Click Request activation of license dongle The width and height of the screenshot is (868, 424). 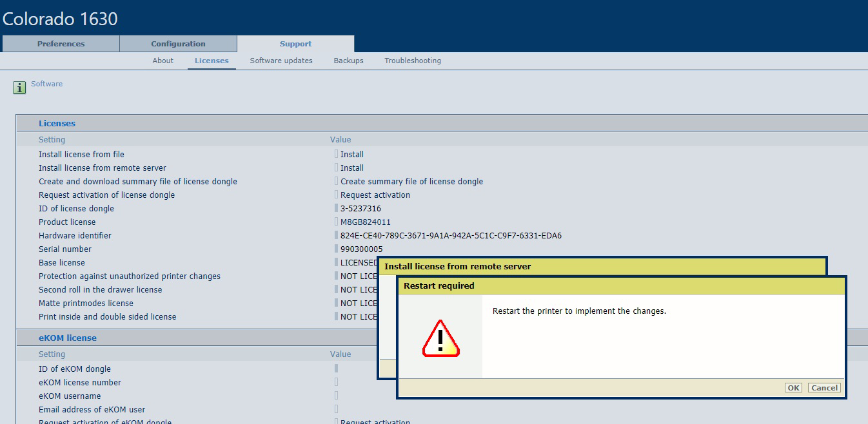click(375, 195)
